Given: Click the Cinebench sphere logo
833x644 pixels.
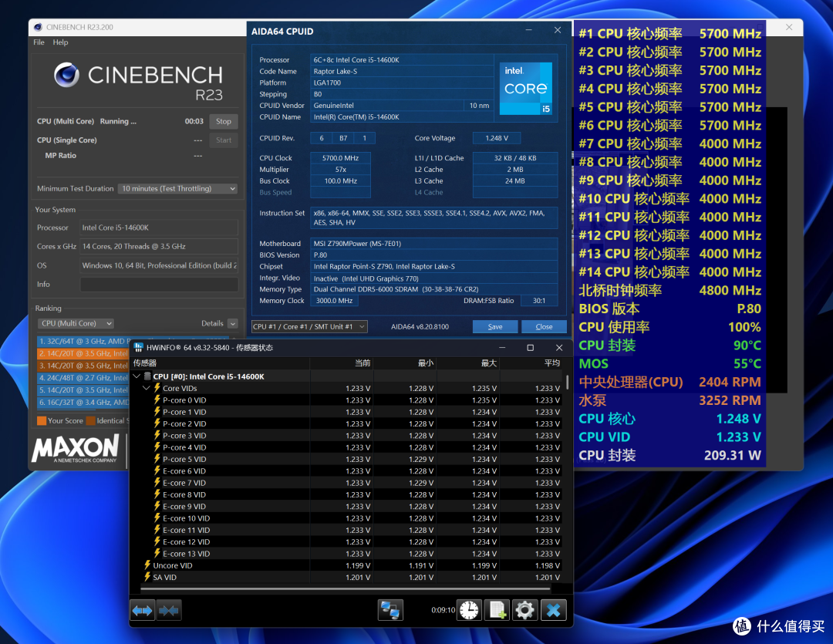Looking at the screenshot, I should tap(67, 75).
